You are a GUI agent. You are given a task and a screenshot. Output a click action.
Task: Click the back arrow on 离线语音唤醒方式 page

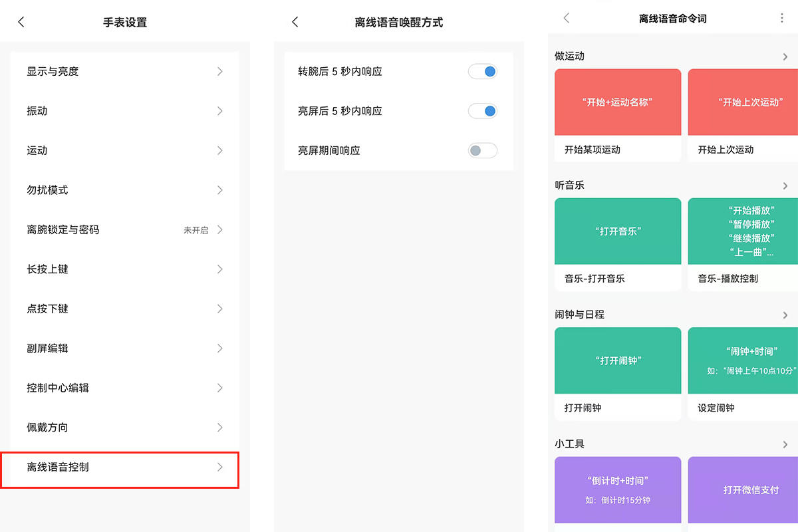coord(295,21)
